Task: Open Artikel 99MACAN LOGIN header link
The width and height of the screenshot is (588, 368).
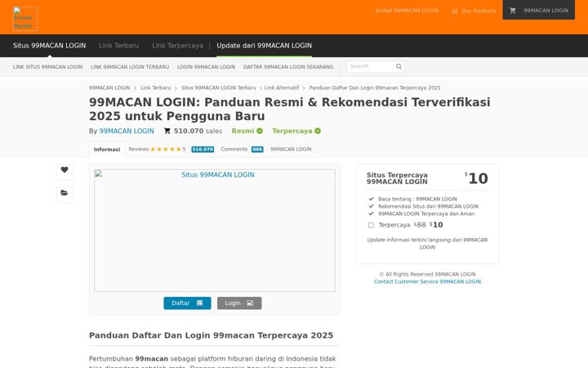Action: [x=407, y=11]
